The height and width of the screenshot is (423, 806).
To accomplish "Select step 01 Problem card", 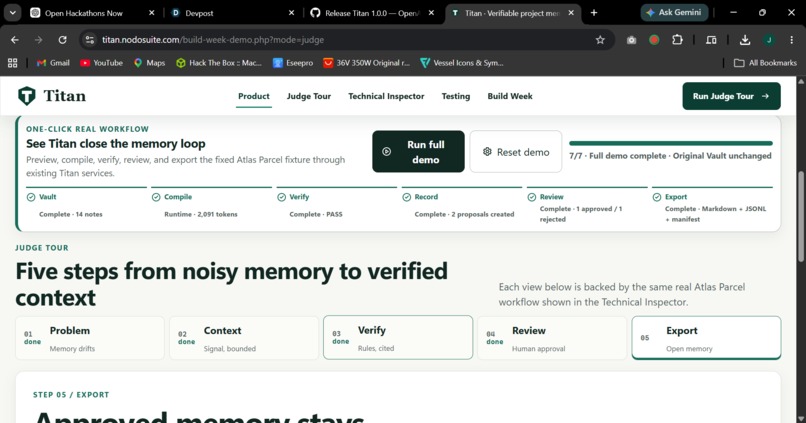I will (x=90, y=338).
